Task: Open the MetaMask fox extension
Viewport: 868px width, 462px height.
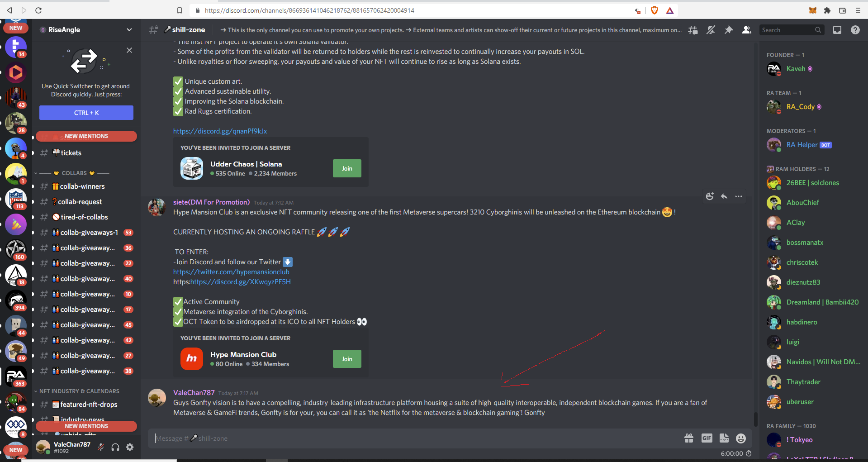Action: [812, 10]
